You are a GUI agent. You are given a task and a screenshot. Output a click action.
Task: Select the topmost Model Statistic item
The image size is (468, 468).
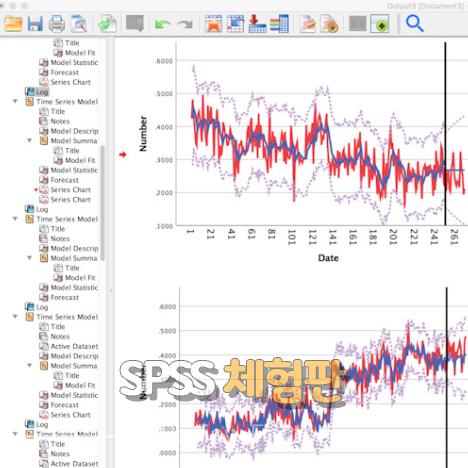[x=69, y=62]
